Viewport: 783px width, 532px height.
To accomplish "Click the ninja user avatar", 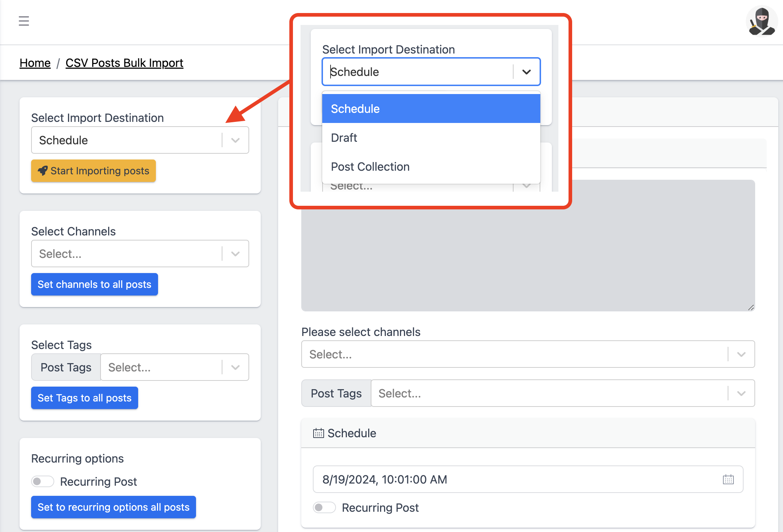I will (x=762, y=22).
